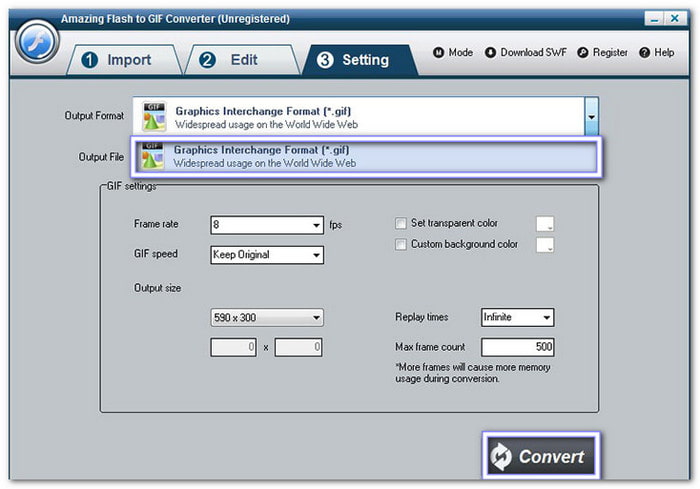Click the Flash logo icon at top left

coord(37,42)
